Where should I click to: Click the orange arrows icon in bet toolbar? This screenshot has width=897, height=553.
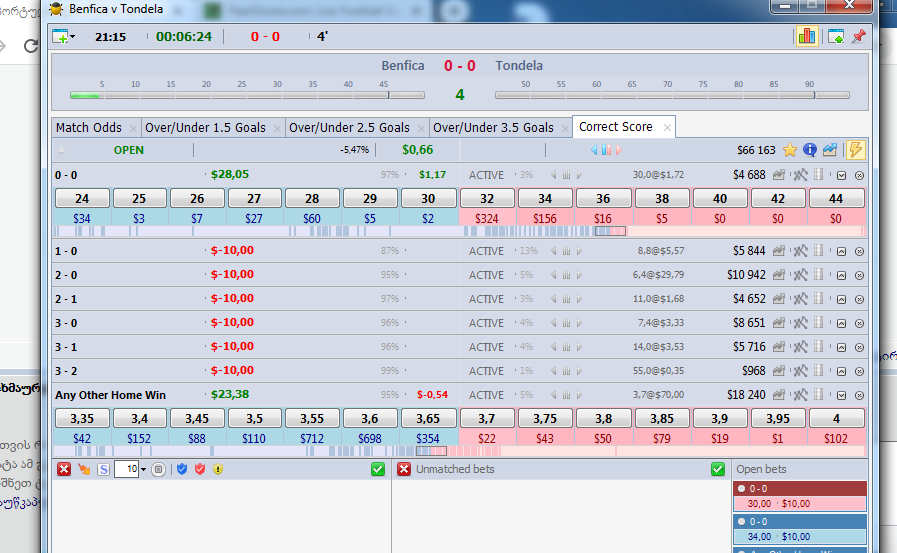pos(84,470)
